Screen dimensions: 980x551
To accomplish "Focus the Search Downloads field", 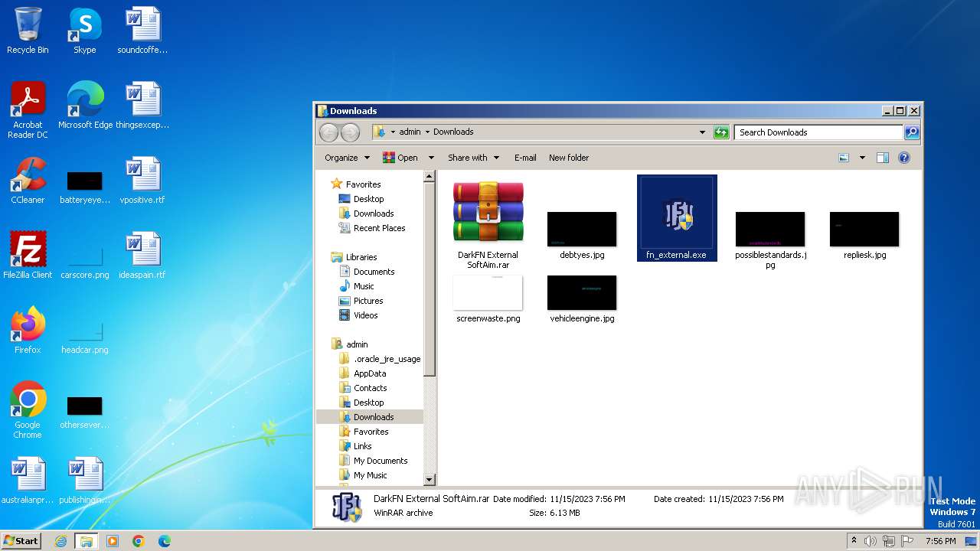I will tap(819, 132).
